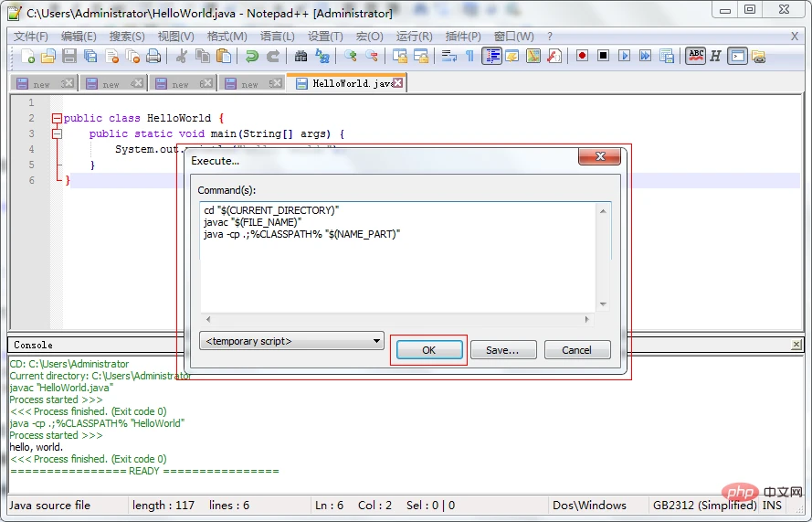Switch to the new 3 tab
812x522 pixels.
[44, 83]
